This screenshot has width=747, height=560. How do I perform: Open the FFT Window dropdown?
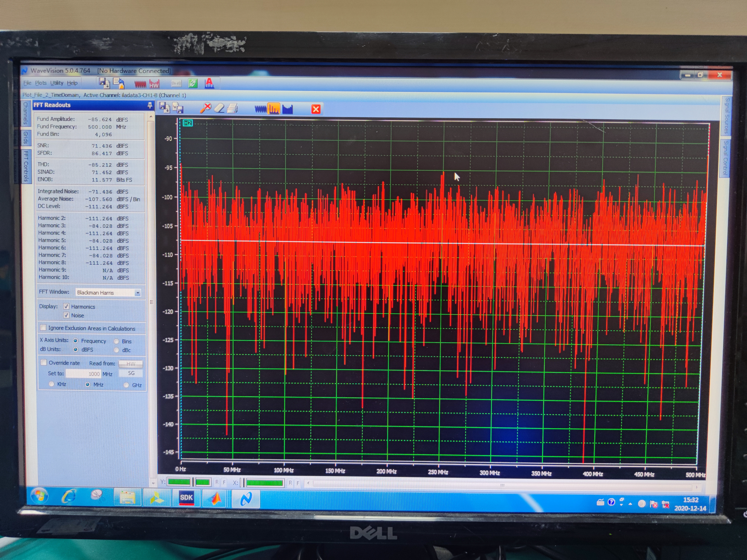point(138,293)
